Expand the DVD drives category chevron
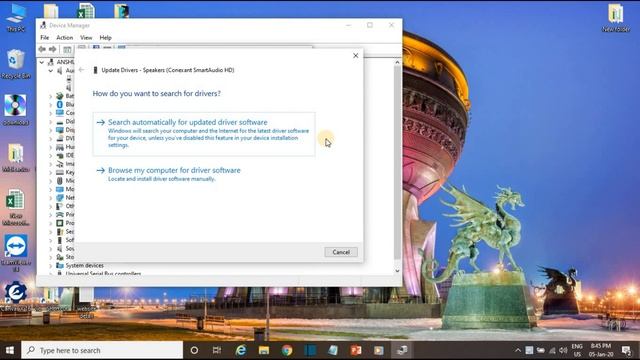The height and width of the screenshot is (360, 640). pyautogui.click(x=50, y=138)
